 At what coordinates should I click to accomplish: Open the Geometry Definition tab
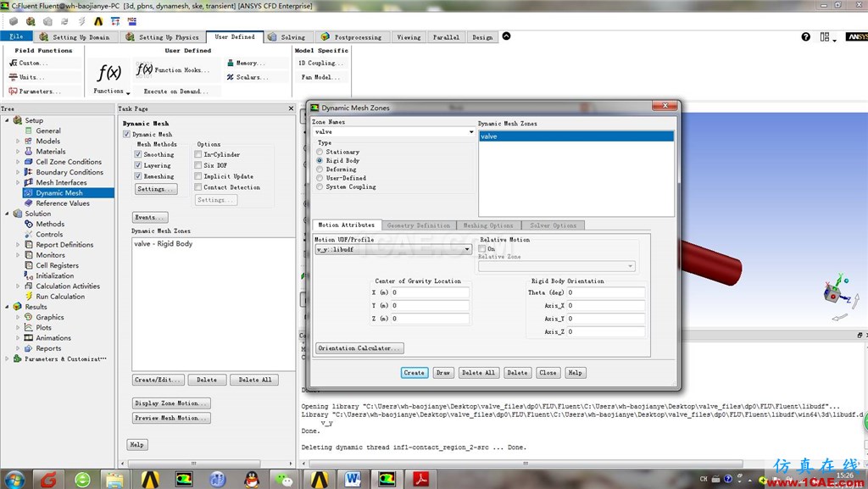tap(419, 225)
